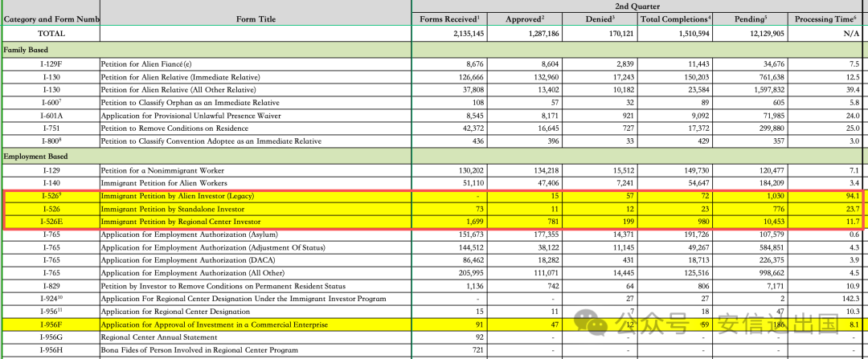Select forms received value 91

[479, 324]
